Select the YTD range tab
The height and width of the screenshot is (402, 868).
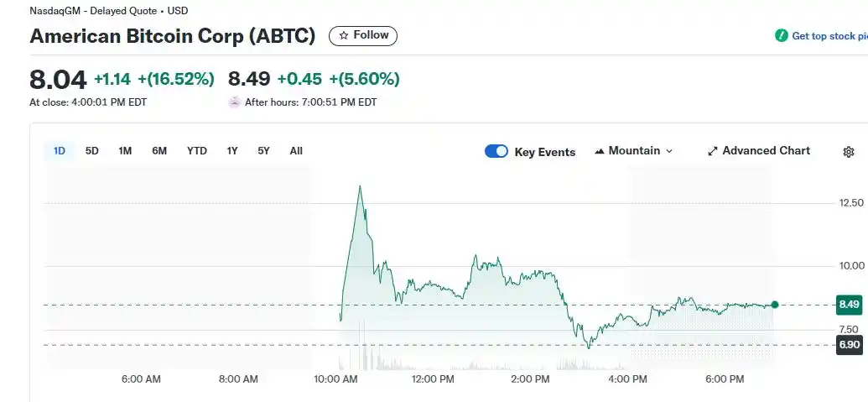(197, 151)
